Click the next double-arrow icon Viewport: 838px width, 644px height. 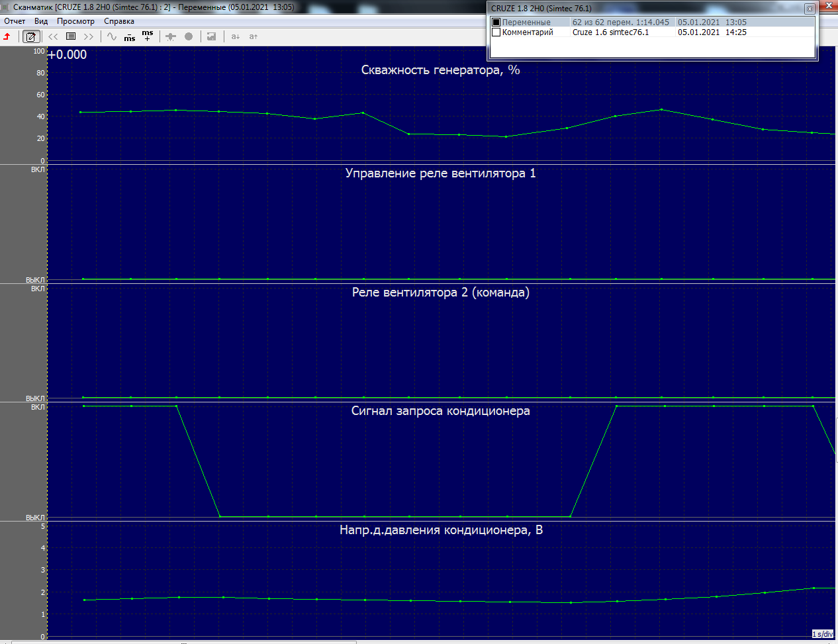point(88,36)
